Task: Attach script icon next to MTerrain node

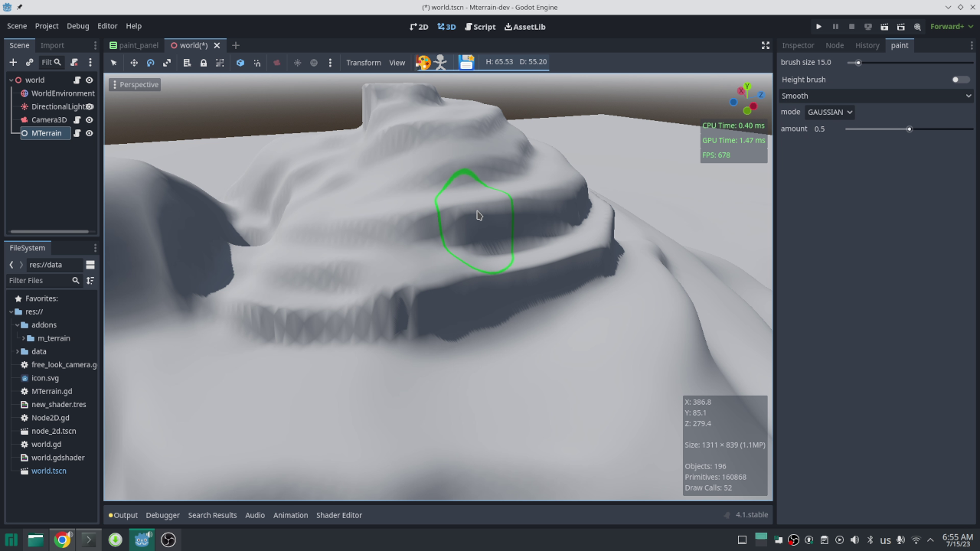Action: [x=77, y=132]
